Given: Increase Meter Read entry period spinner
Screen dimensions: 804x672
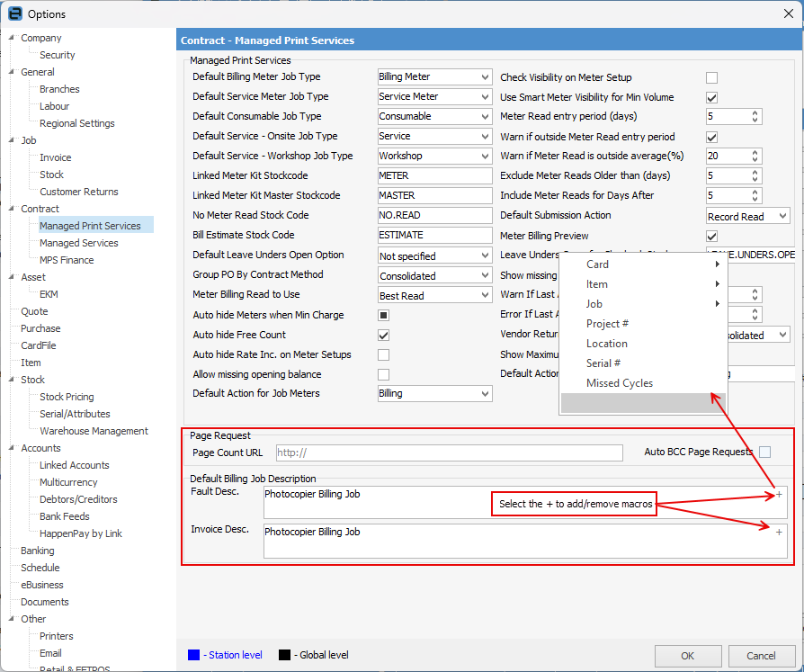Looking at the screenshot, I should (755, 112).
